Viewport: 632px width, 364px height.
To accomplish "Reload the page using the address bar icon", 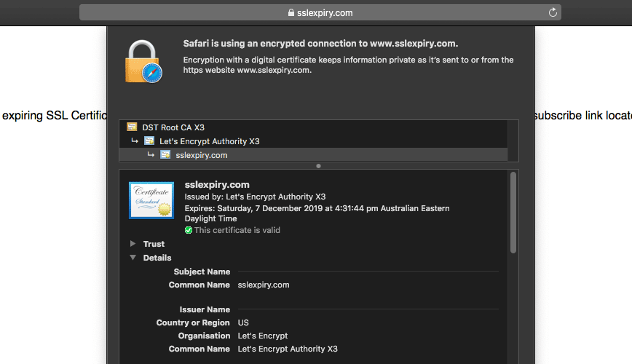I will (x=553, y=12).
